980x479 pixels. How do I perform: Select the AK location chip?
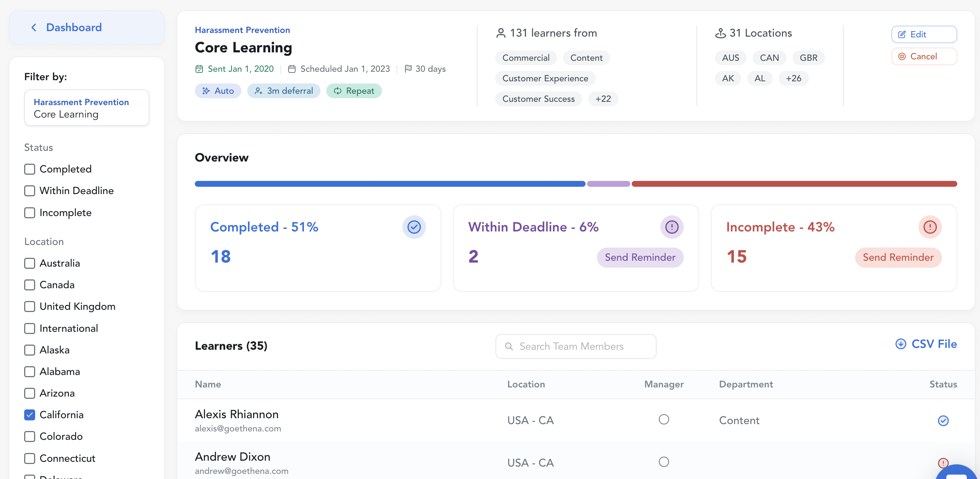728,78
